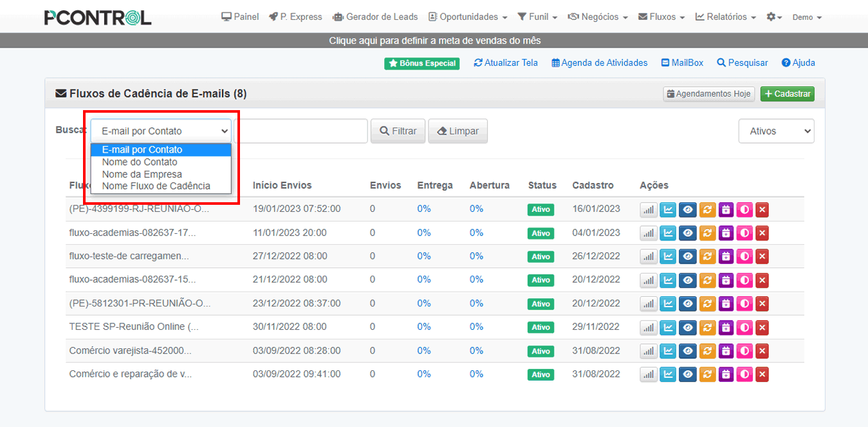
Task: Click eye icon for fluxo-academias-082637-17 row
Action: (688, 233)
